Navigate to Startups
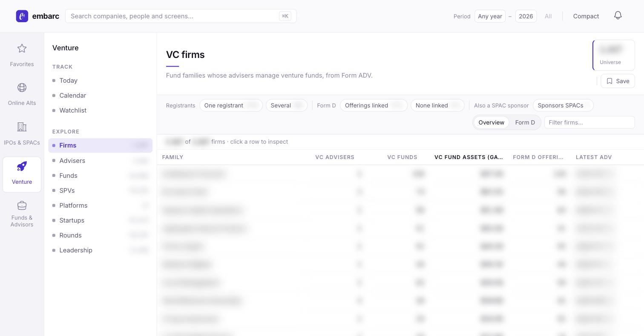644x336 pixels. pyautogui.click(x=101, y=220)
